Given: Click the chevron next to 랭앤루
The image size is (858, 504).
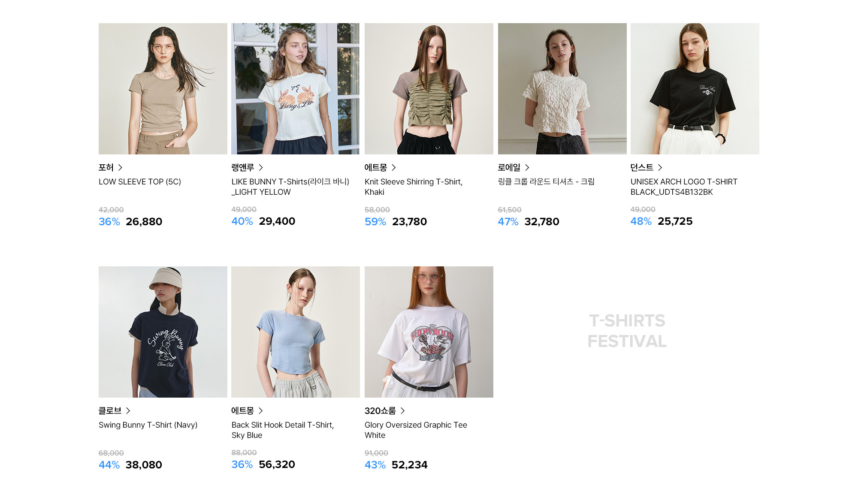Looking at the screenshot, I should (x=261, y=167).
